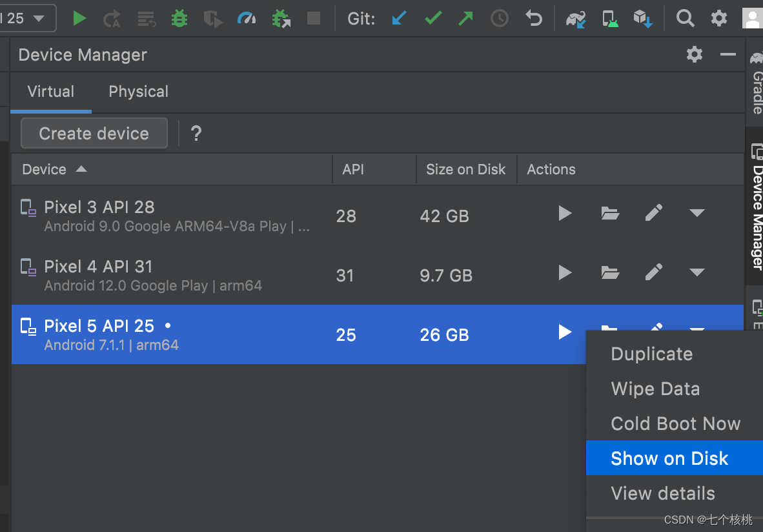Switch to the Physical tab
The image size is (763, 532).
point(137,91)
